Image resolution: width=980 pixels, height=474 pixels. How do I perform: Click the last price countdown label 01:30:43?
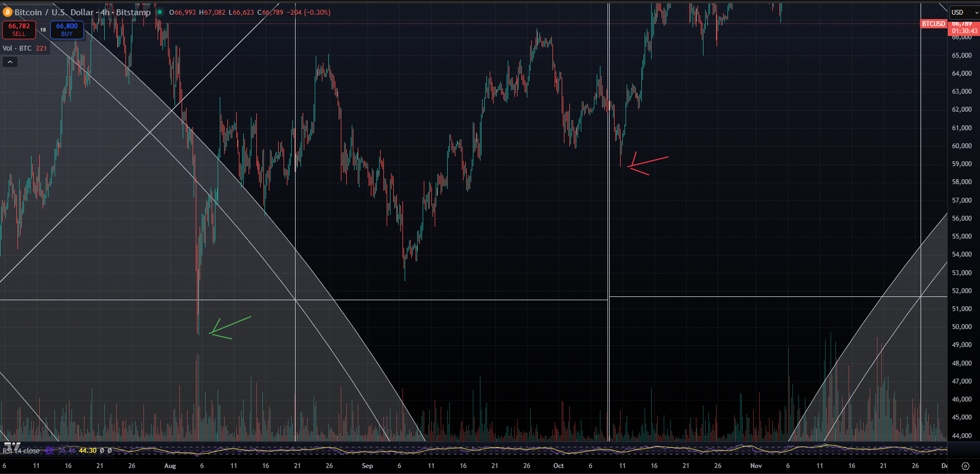pos(965,31)
